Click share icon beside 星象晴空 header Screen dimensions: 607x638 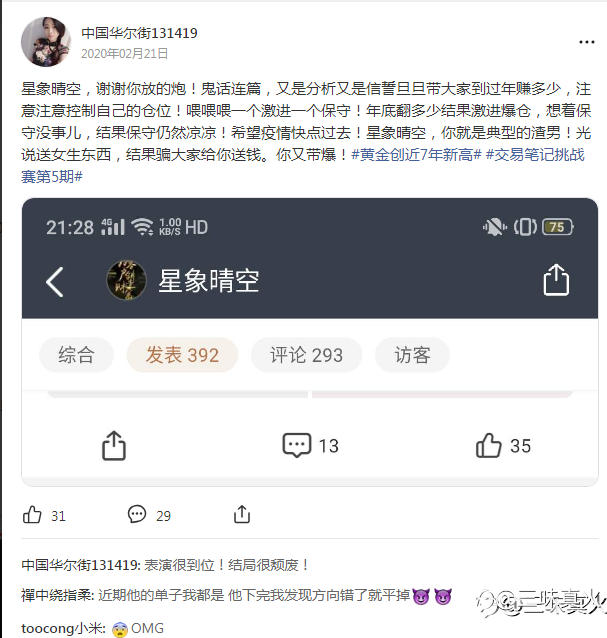[x=556, y=280]
